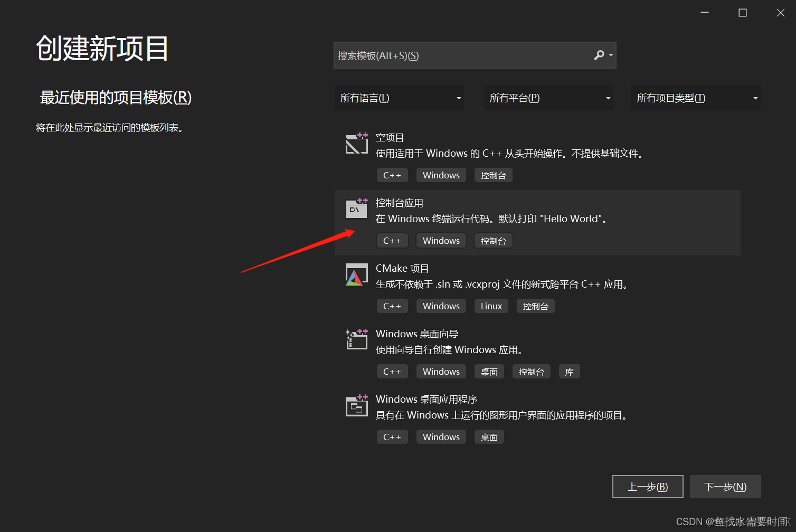Click the 搜索模板 search input field

pyautogui.click(x=465, y=55)
